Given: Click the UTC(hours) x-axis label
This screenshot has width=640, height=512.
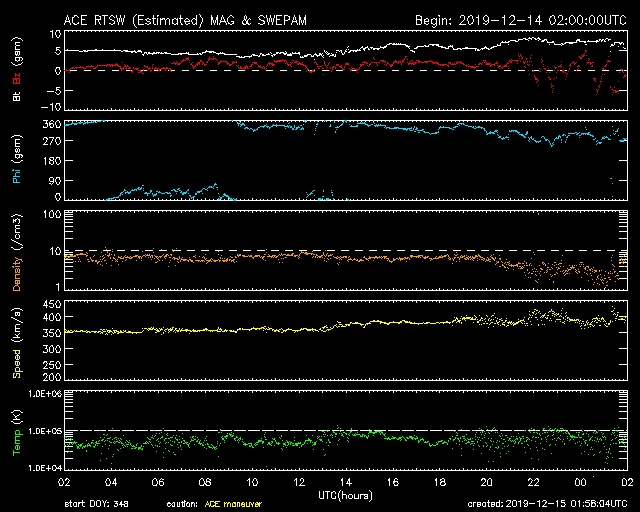Looking at the screenshot, I should tap(345, 496).
